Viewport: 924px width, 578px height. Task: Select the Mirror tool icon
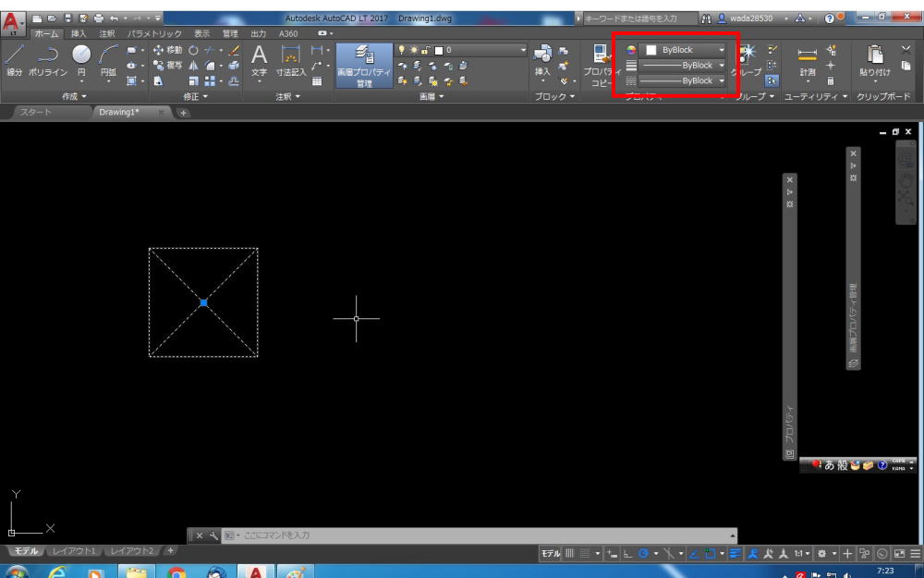pos(193,65)
